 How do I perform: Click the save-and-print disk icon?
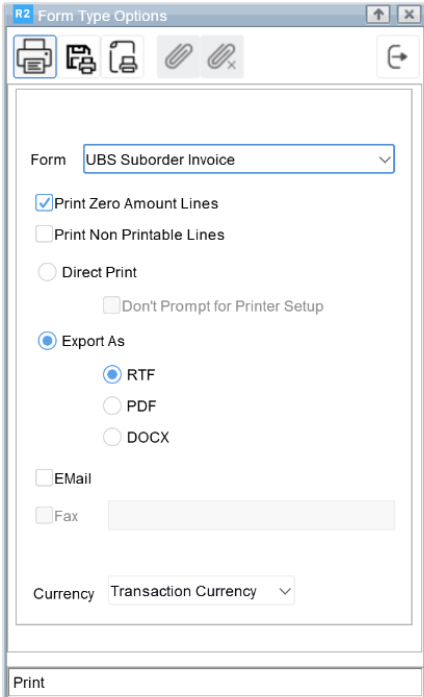tap(80, 57)
